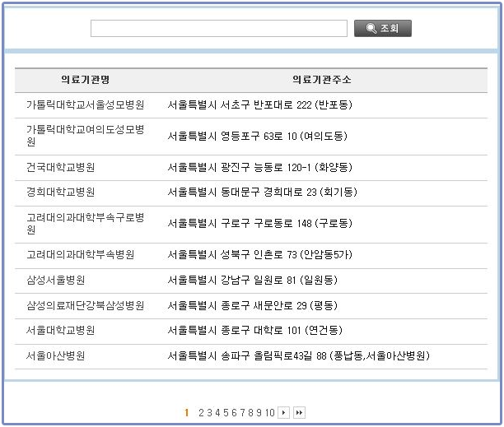Select 삼성서울병원 hospital name
Viewport: 504px width, 427px height.
56,280
